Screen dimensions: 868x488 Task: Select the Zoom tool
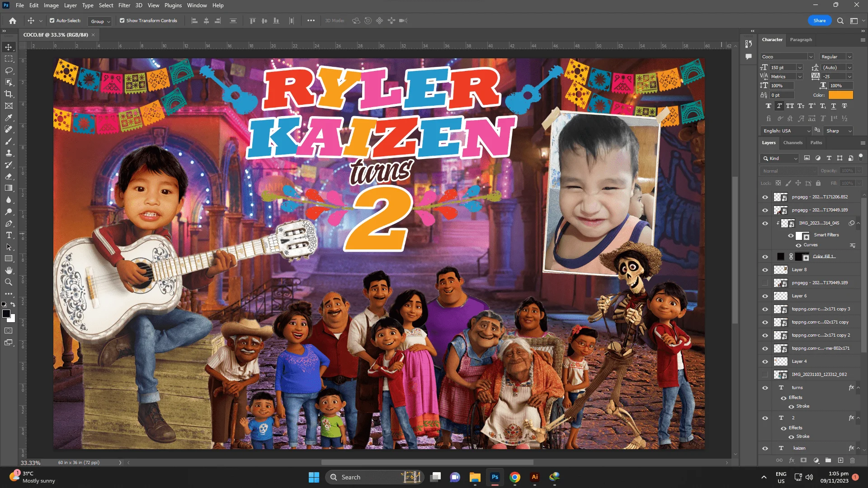click(x=9, y=282)
